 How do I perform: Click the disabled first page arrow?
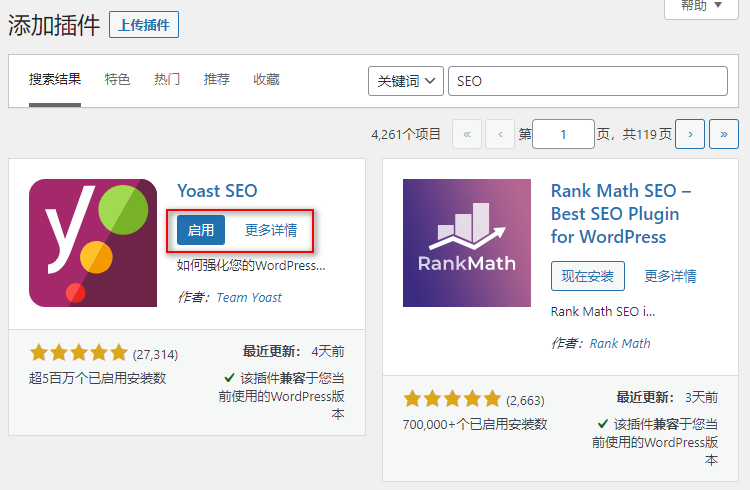467,134
